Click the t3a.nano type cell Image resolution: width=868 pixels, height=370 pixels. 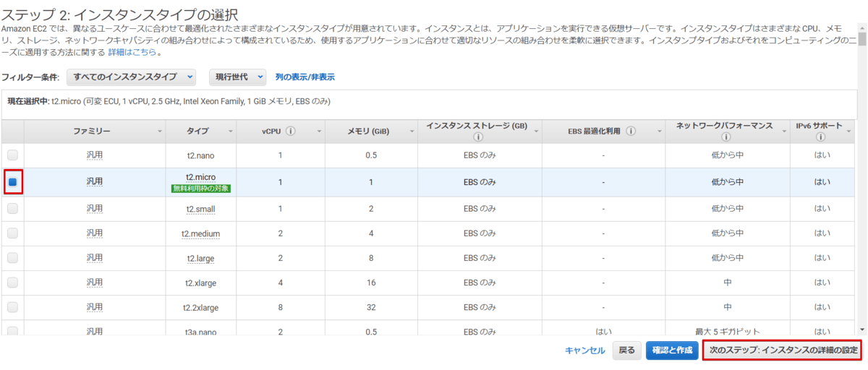(200, 331)
